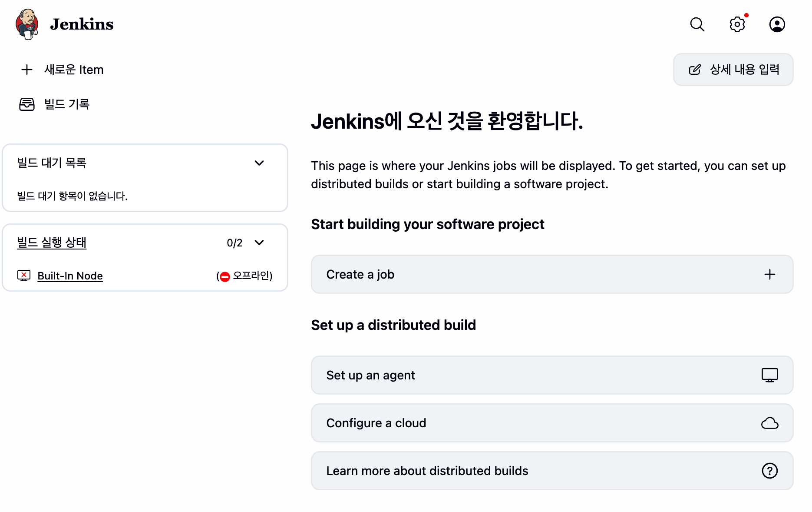Screen dimensions: 812x512
Task: Click the 빌드 대기 항목이 없습니다. message
Action: click(72, 196)
